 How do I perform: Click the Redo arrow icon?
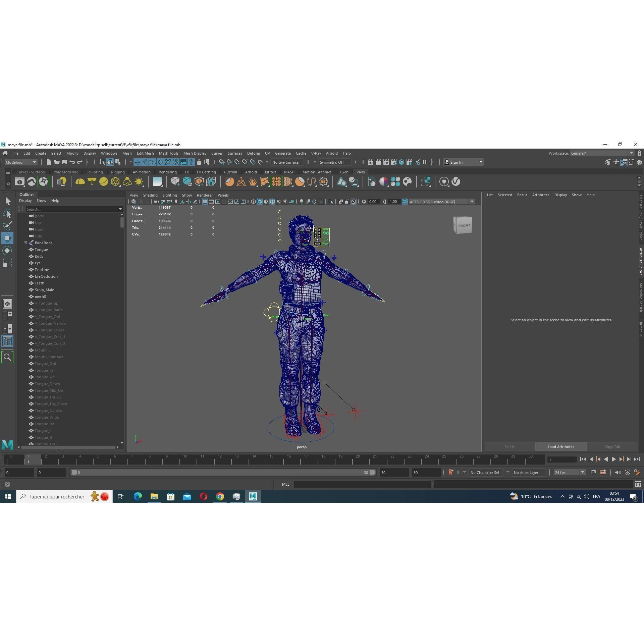pos(80,162)
